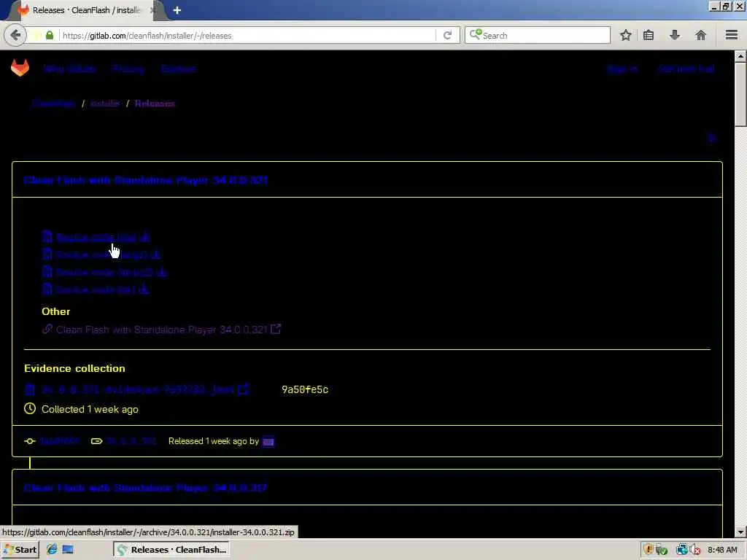Viewport: 747px width, 560px height.
Task: Open a new tab with plus button
Action: coord(177,10)
